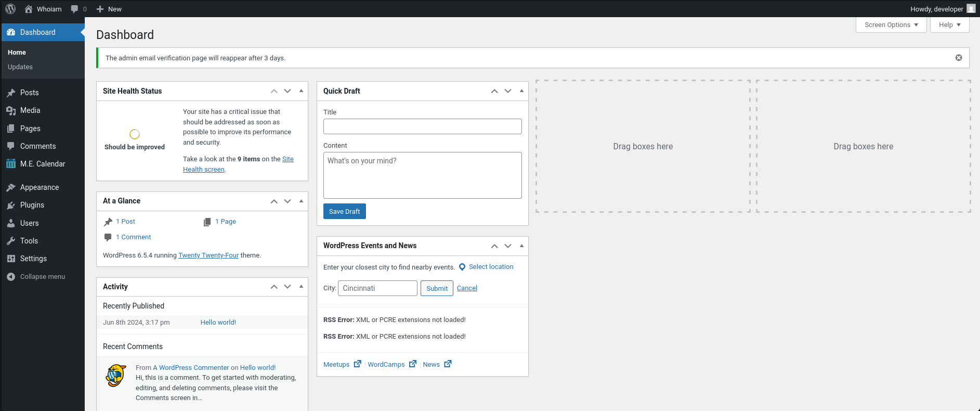Screen dimensions: 980x411
Task: Expand the Screen Options dropdown
Action: [891, 25]
